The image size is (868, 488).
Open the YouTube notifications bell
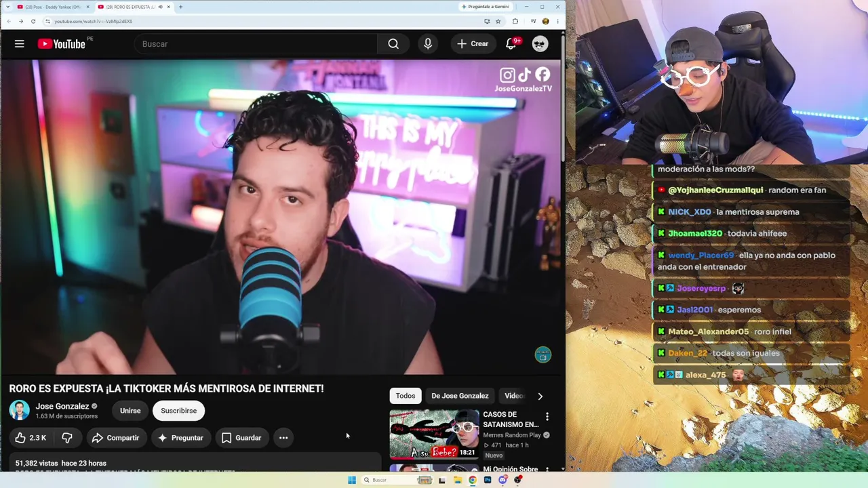pos(512,44)
